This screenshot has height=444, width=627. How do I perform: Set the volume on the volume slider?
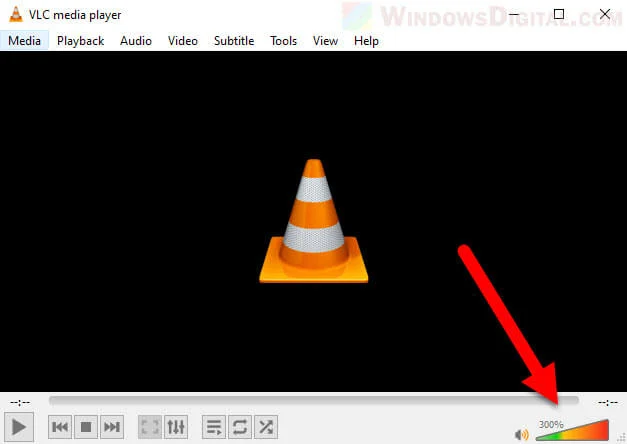tap(572, 430)
